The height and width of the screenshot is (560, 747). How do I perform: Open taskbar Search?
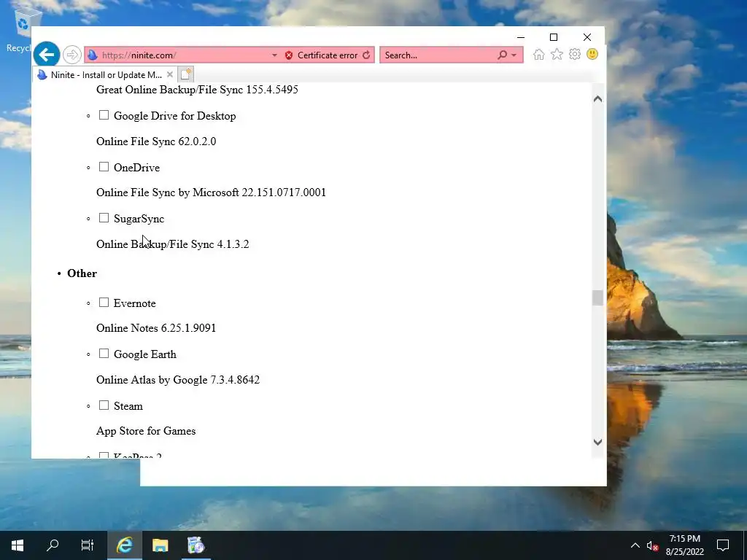tap(53, 545)
